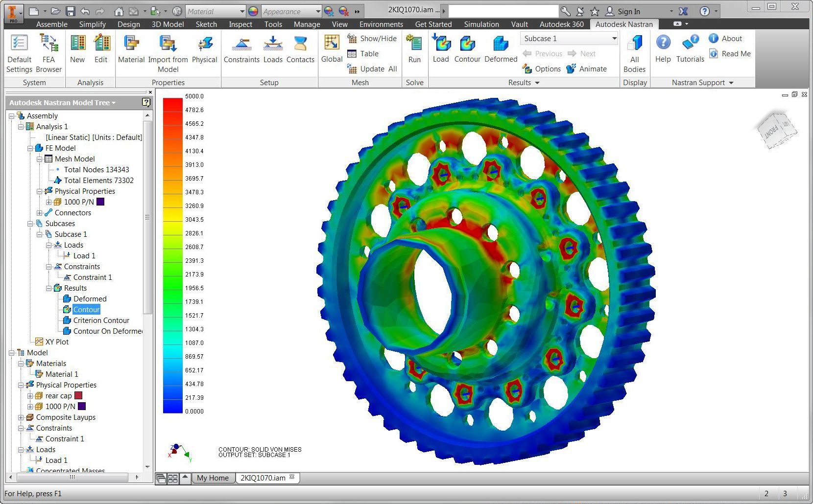Click the Run solve icon
The image size is (813, 504).
coord(414,49)
